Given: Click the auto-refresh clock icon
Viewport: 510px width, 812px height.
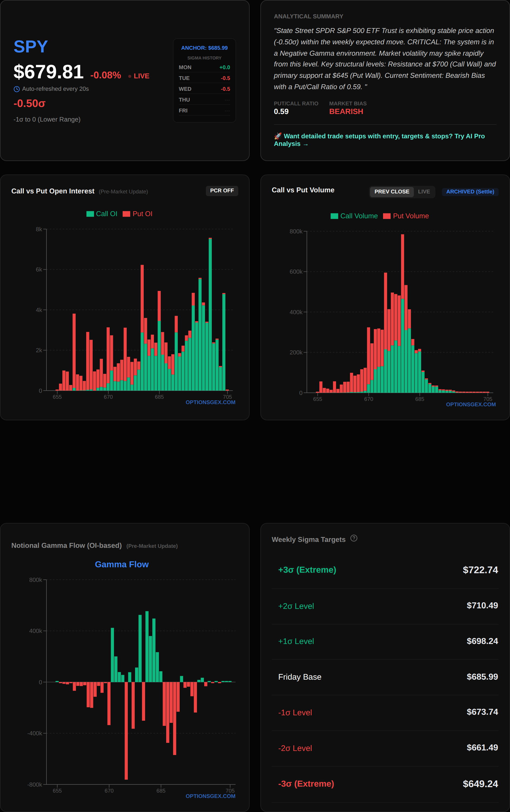Looking at the screenshot, I should click(16, 89).
